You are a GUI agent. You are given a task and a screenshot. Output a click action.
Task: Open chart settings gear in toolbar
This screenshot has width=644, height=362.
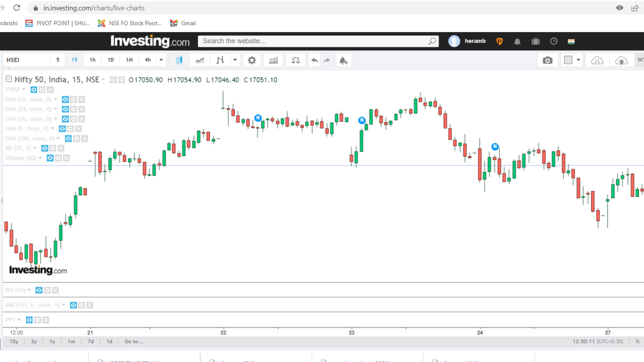[252, 60]
